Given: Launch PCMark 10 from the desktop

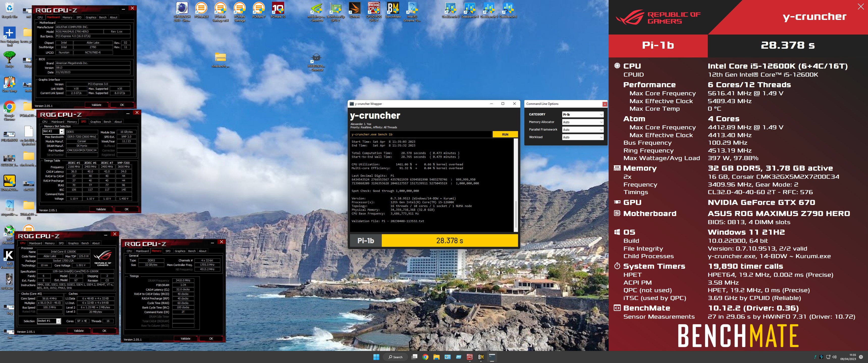Looking at the screenshot, I should (278, 10).
